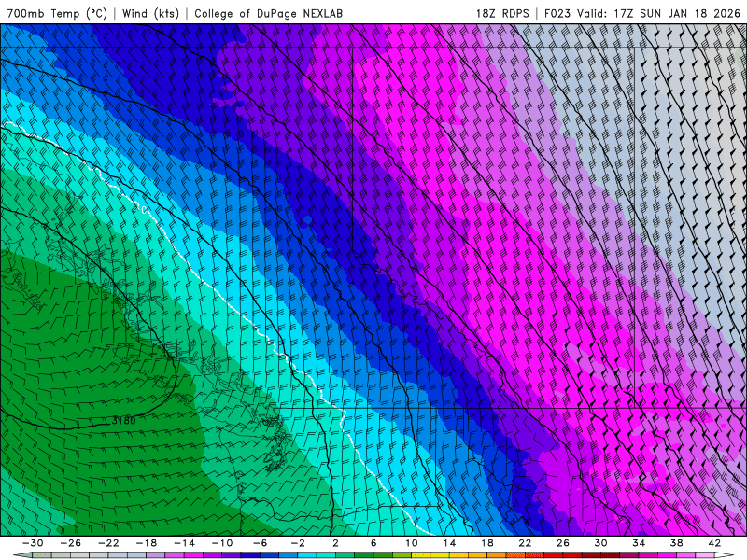747x560 pixels.
Task: Click the '-22' legend value
Action: point(108,543)
